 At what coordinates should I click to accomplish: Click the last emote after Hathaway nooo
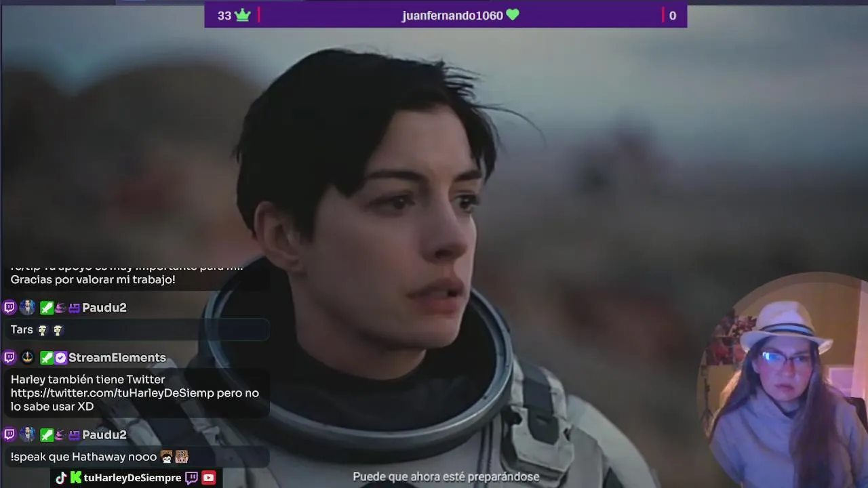(x=182, y=457)
